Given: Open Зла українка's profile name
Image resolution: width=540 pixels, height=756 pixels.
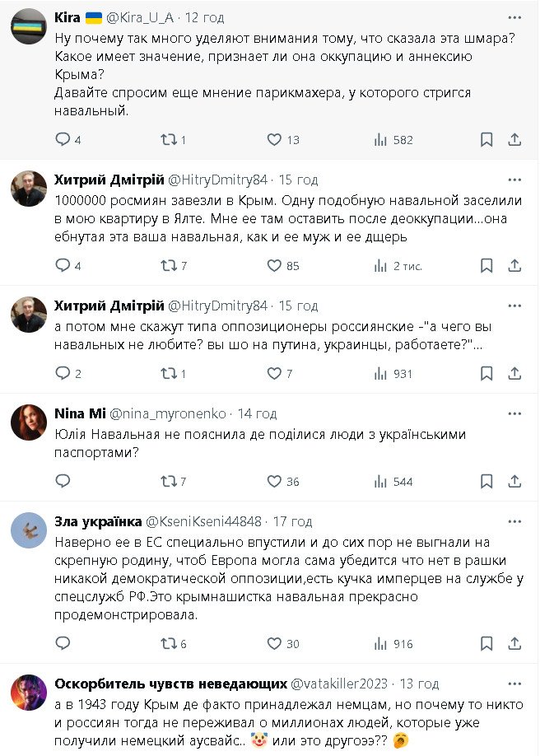Looking at the screenshot, I should point(96,521).
